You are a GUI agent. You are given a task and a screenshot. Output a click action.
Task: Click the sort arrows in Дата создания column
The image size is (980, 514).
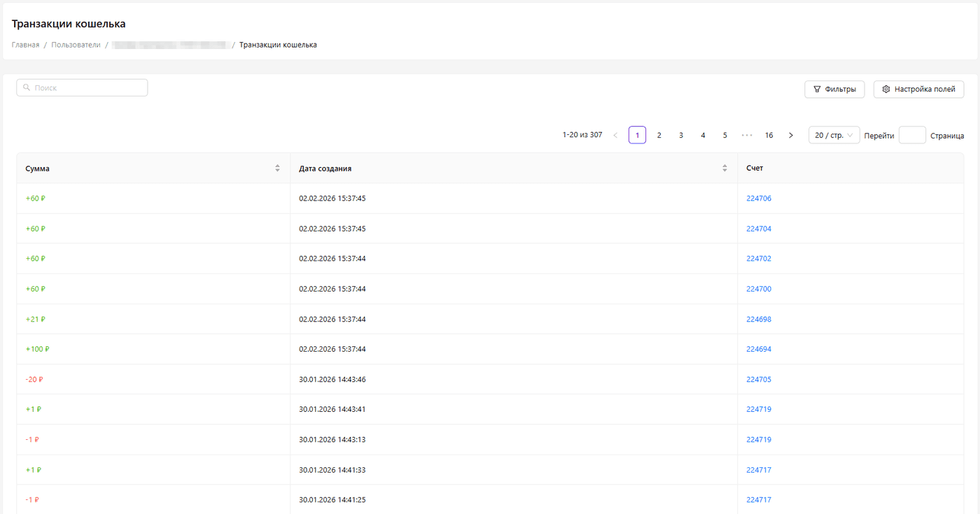tap(724, 169)
